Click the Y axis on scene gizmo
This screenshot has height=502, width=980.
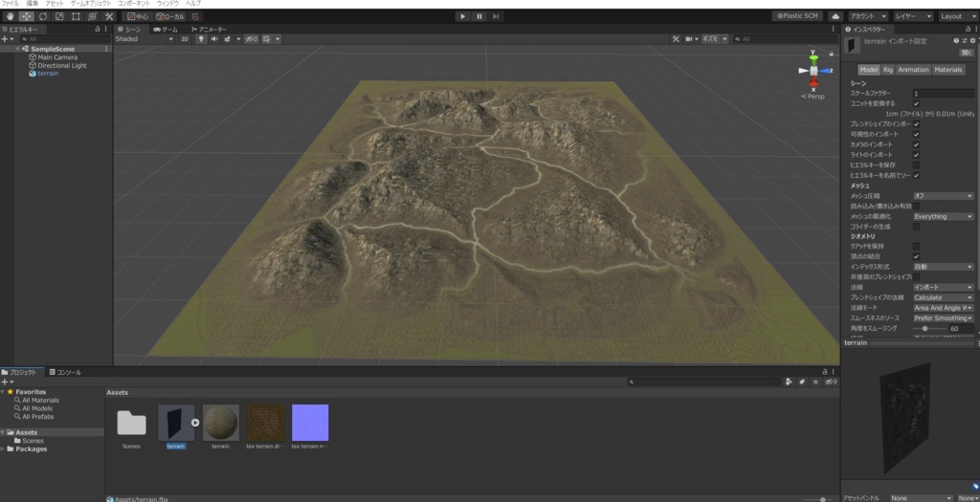(x=813, y=58)
